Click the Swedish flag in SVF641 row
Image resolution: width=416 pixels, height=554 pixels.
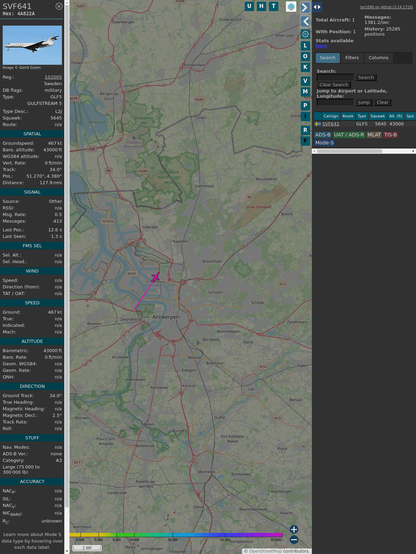click(318, 124)
